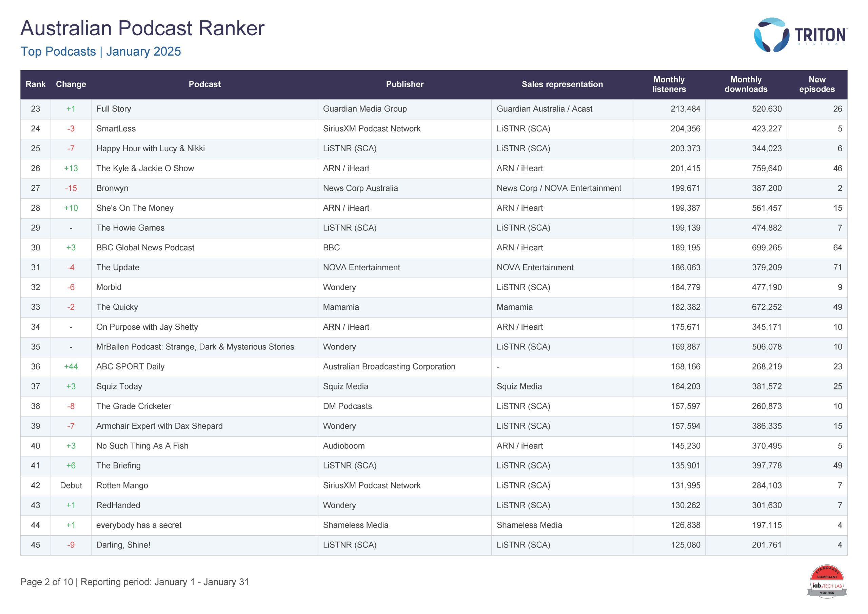Click Guardian Media Group publisher cell
This screenshot has height=614, width=868.
tap(365, 109)
